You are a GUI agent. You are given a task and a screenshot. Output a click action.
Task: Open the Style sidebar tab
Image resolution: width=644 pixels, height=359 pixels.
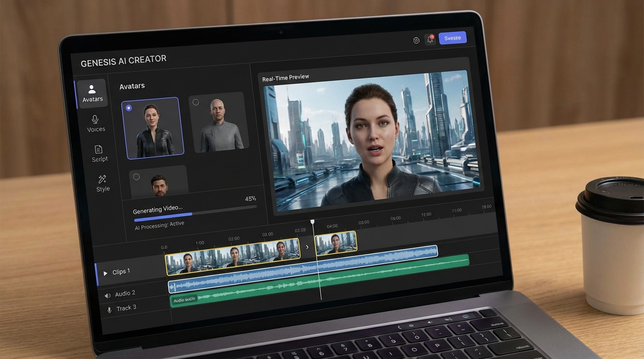(x=102, y=183)
